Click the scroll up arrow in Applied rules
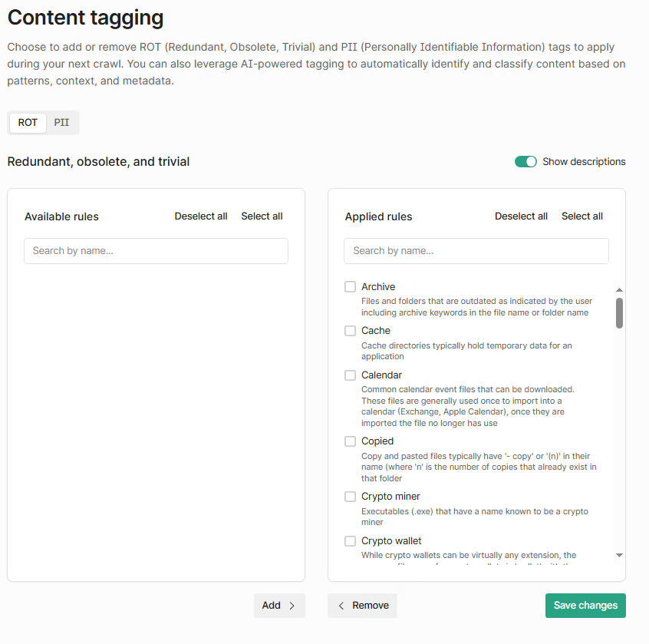This screenshot has width=649, height=644. (619, 290)
